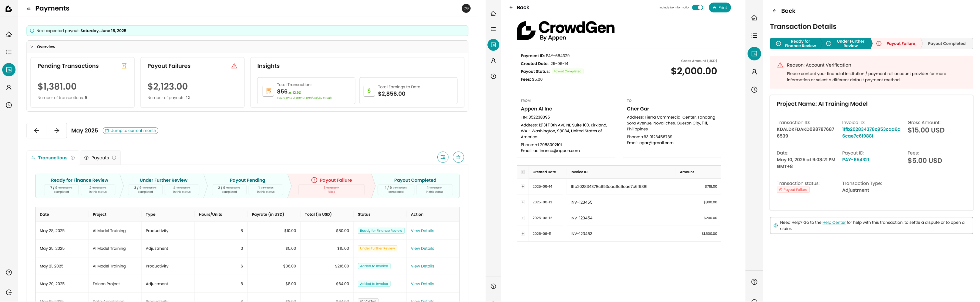Click help icon in Transaction Details sidebar
The image size is (980, 302).
tap(754, 282)
